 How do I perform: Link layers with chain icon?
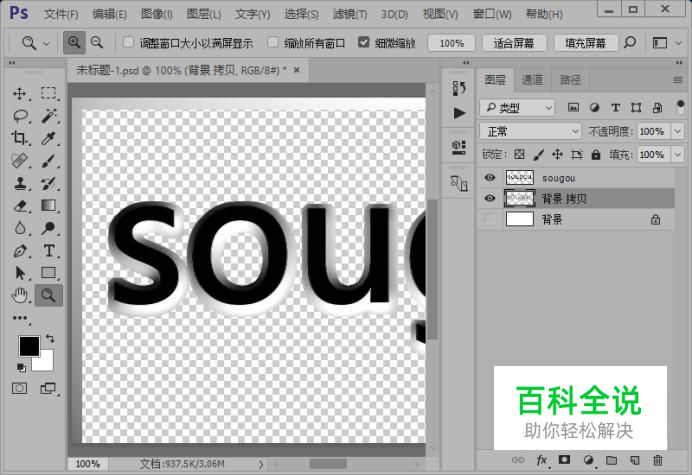click(x=518, y=460)
